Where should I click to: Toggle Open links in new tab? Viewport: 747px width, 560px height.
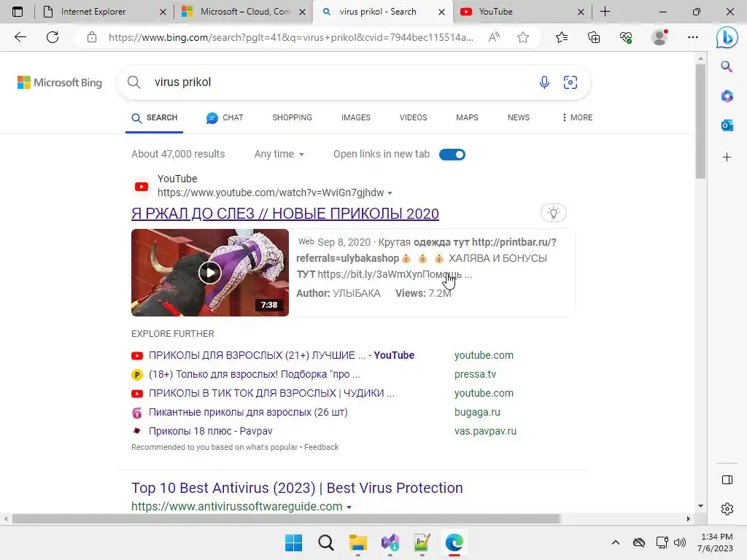click(452, 155)
